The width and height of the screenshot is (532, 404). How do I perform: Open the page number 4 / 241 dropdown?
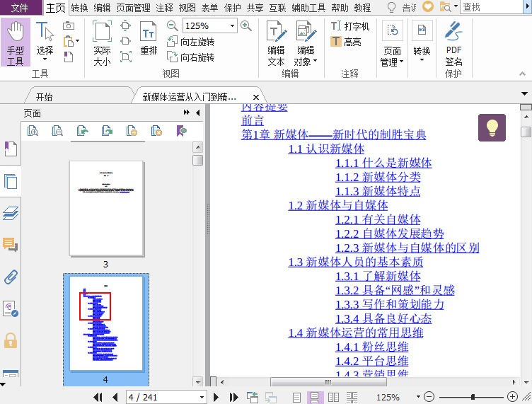tap(202, 397)
